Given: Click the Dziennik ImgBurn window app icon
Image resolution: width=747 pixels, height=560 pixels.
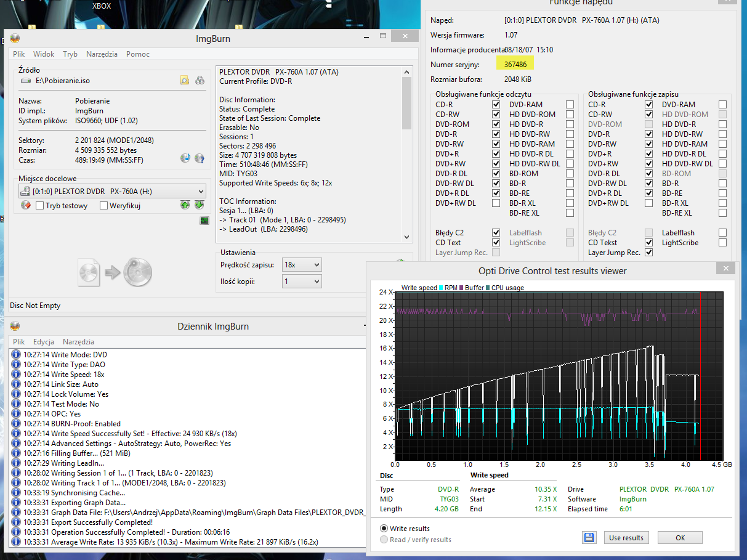Looking at the screenshot, I should 15,327.
